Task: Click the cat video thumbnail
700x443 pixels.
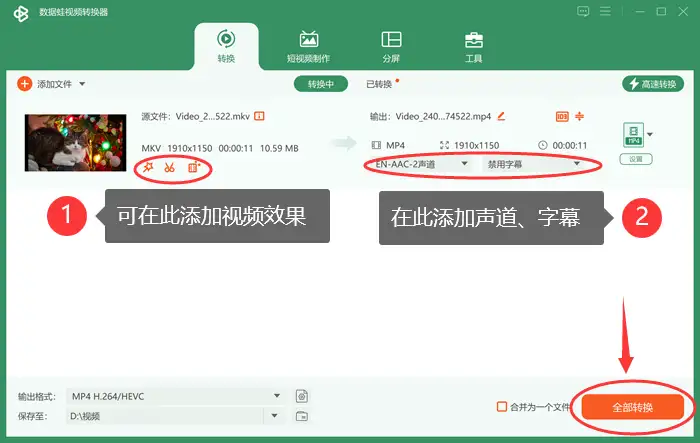Action: [75, 143]
